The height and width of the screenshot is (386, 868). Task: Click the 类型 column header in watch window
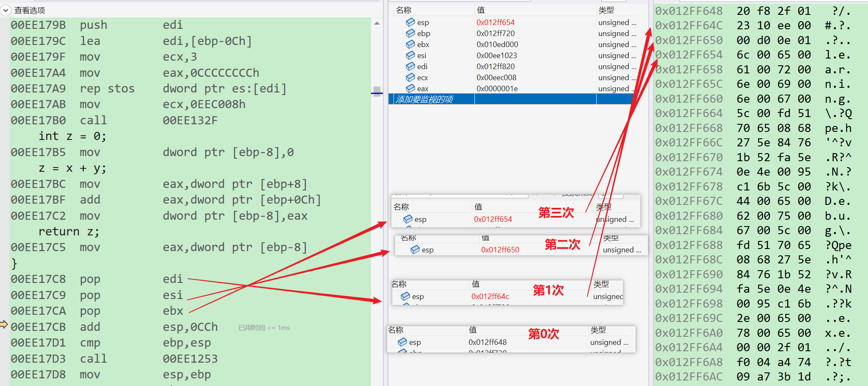(606, 10)
